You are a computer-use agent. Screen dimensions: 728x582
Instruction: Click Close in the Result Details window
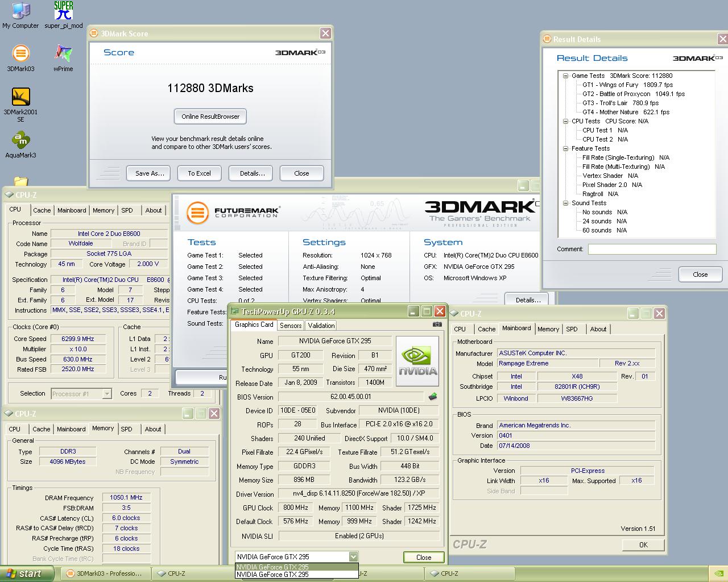pos(700,275)
